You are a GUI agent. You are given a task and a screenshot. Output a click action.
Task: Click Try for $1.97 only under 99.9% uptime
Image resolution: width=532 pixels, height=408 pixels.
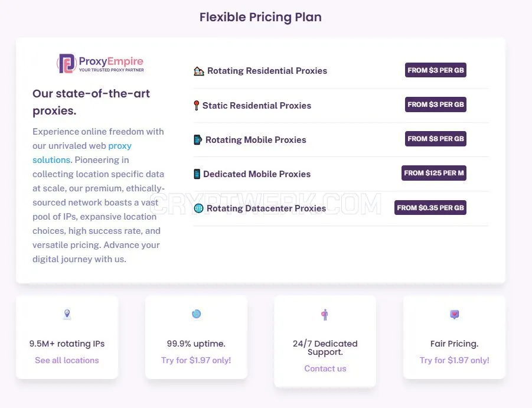pyautogui.click(x=196, y=360)
